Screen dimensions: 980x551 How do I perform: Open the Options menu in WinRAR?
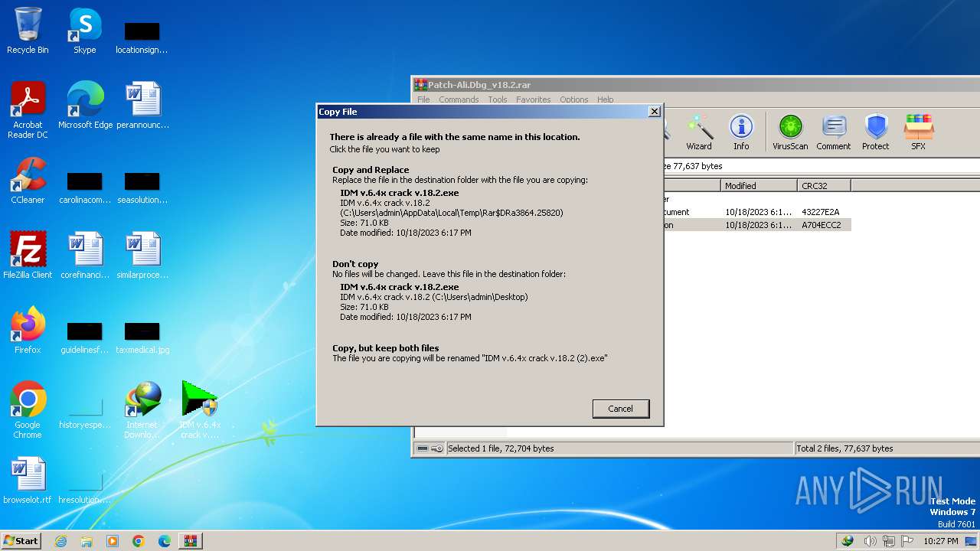click(x=574, y=99)
